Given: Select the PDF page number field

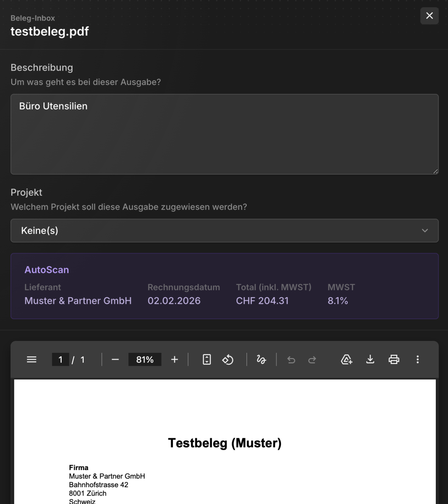Looking at the screenshot, I should [x=61, y=359].
